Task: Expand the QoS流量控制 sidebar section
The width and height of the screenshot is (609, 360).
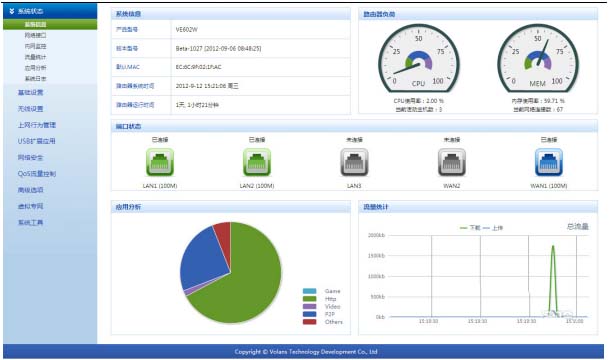Action: coord(37,174)
